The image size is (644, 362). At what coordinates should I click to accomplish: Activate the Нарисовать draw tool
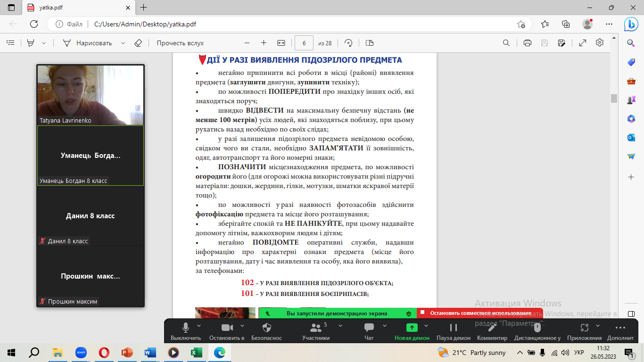(x=88, y=43)
